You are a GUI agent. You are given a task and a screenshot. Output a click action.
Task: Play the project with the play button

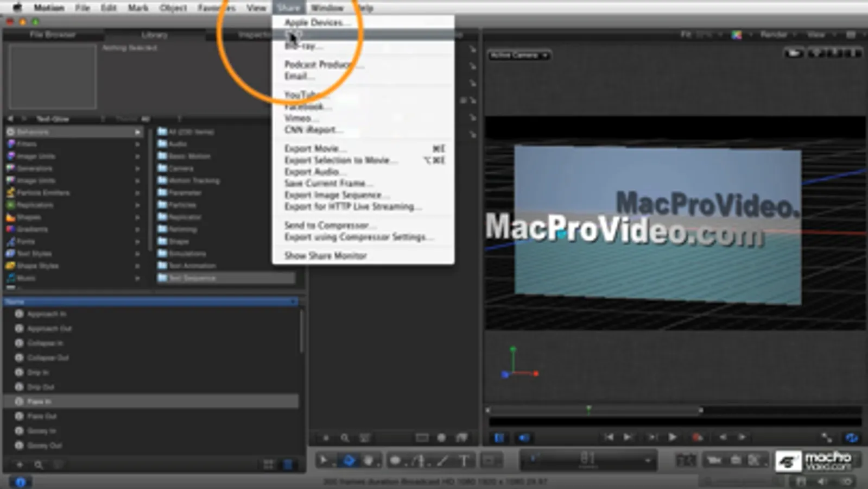click(x=673, y=437)
